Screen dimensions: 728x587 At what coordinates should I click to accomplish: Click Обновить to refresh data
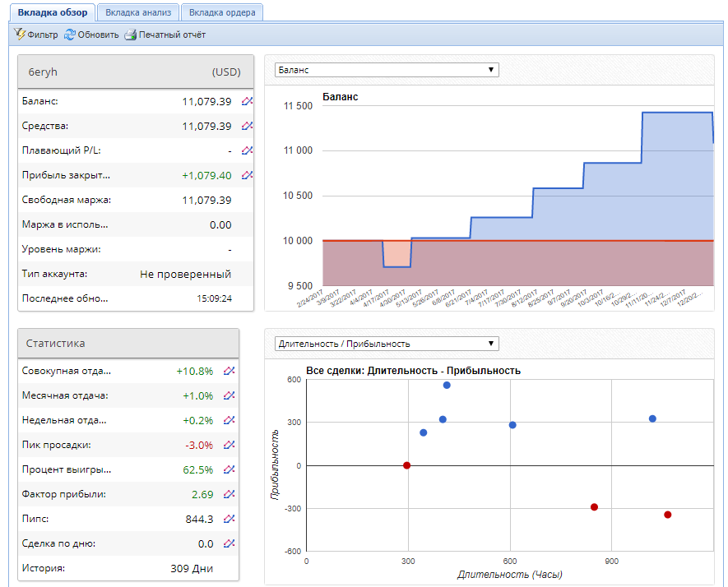click(x=91, y=35)
